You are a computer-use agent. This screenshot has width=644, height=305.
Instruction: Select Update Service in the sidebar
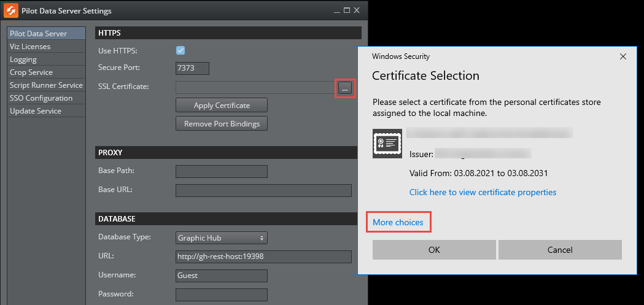pos(36,111)
